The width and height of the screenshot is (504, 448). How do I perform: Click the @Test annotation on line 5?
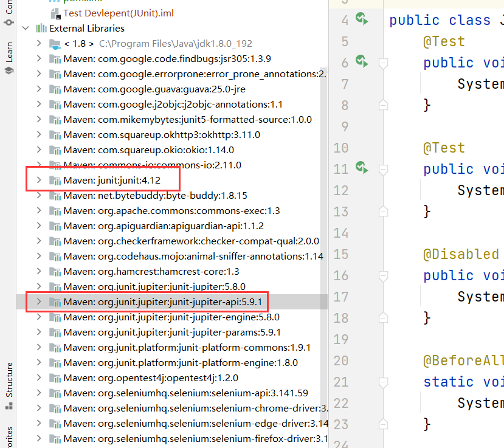[x=444, y=41]
